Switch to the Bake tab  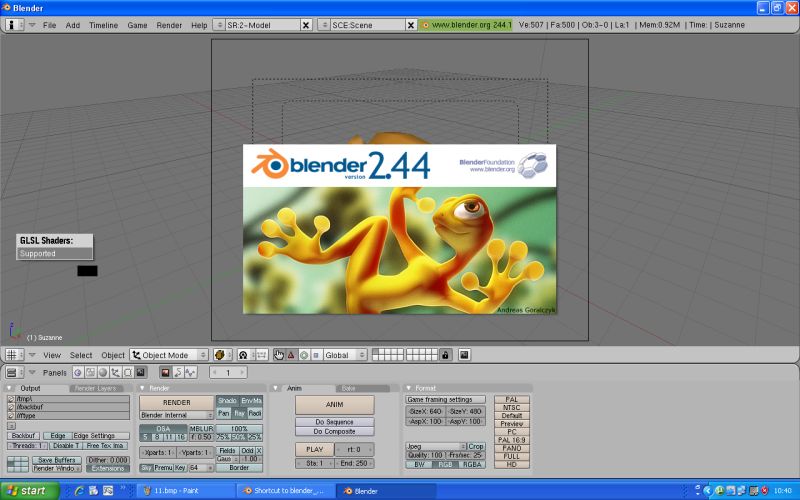coord(362,388)
